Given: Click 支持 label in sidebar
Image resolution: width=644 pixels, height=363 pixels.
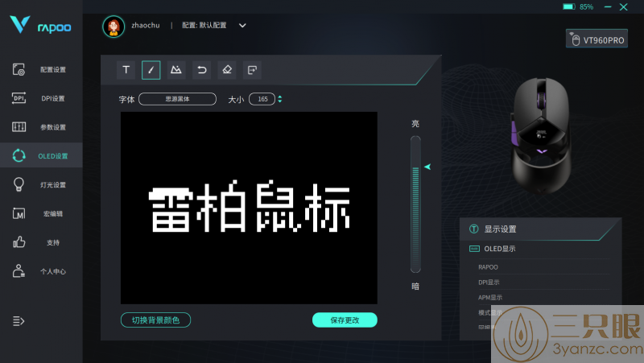Looking at the screenshot, I should (x=53, y=243).
